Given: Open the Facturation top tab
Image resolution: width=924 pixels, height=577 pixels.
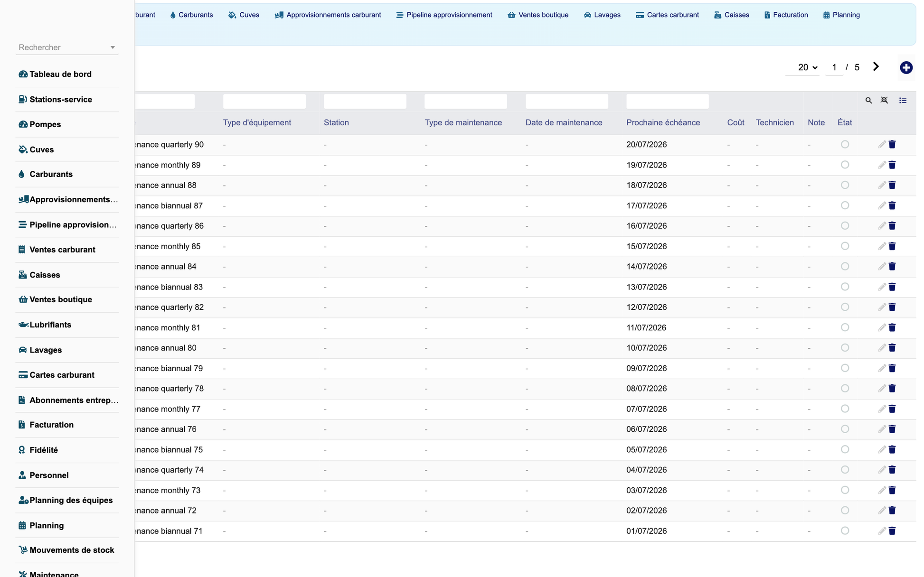Looking at the screenshot, I should tap(786, 15).
